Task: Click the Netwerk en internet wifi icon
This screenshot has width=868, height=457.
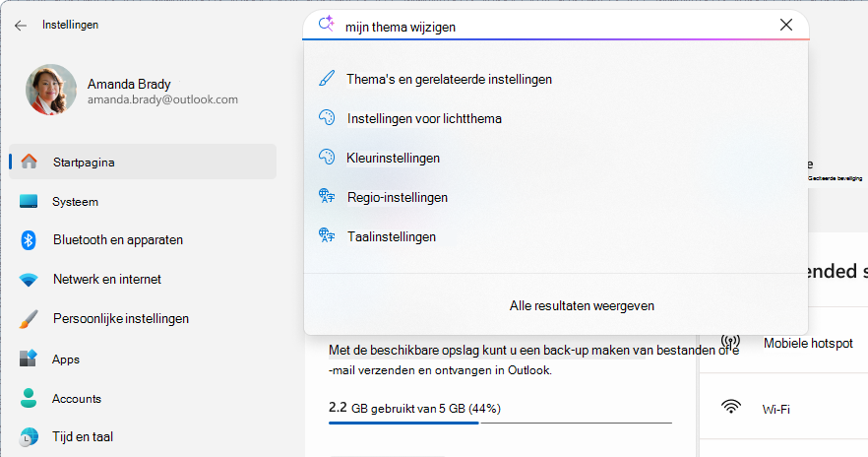Action: [x=29, y=280]
